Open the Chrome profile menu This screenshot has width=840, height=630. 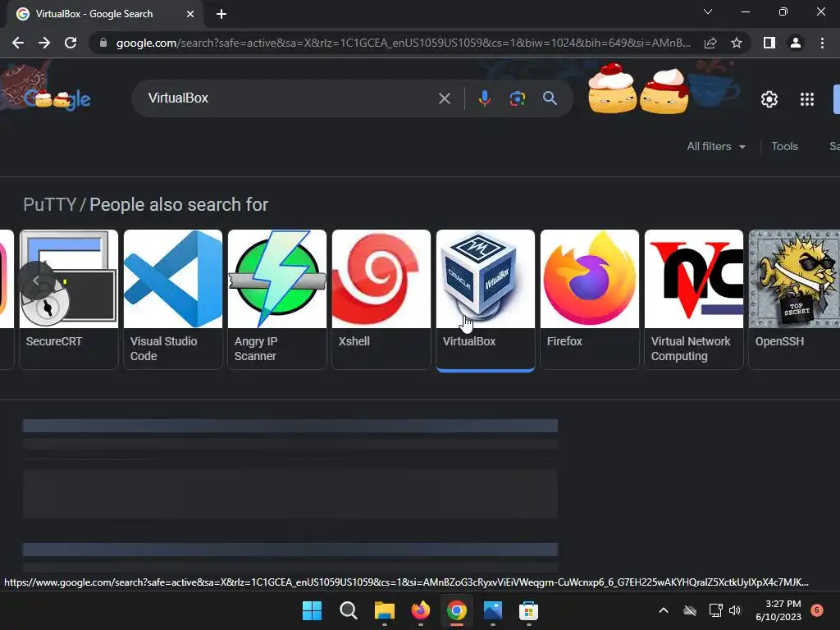796,43
